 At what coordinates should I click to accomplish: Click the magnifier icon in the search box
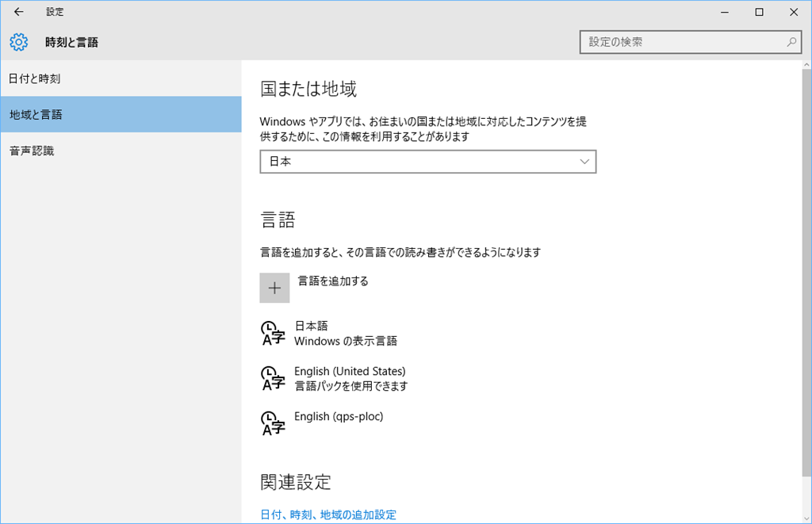(791, 42)
